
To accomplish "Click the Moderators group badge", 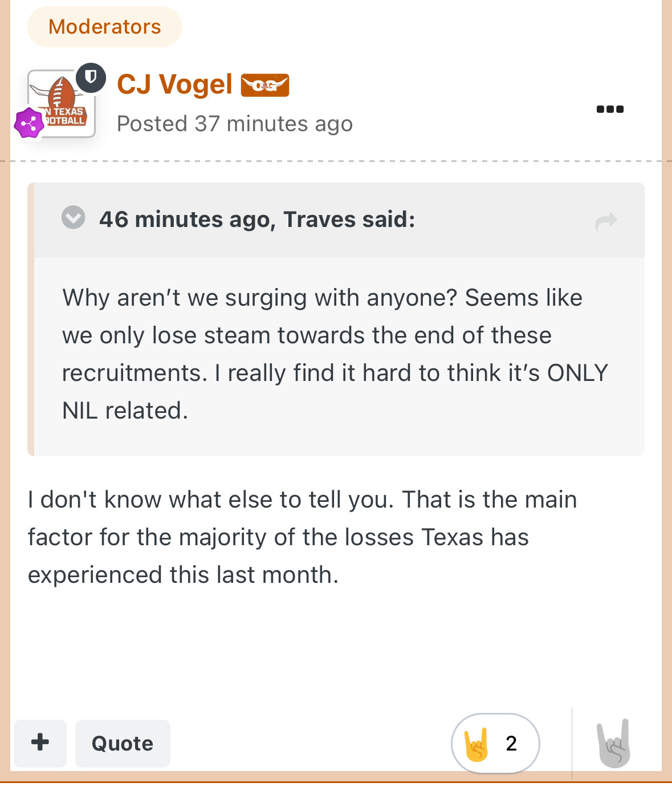I will (x=105, y=27).
